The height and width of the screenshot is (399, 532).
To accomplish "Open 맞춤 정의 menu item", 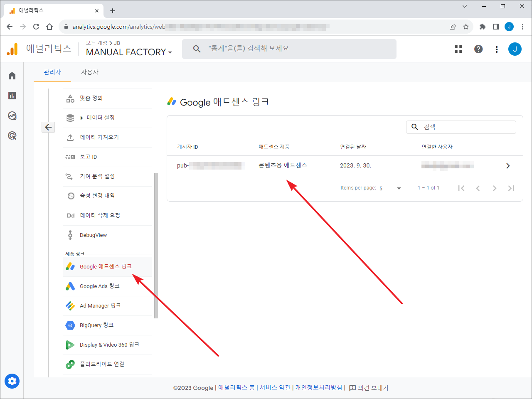I will tap(107, 98).
